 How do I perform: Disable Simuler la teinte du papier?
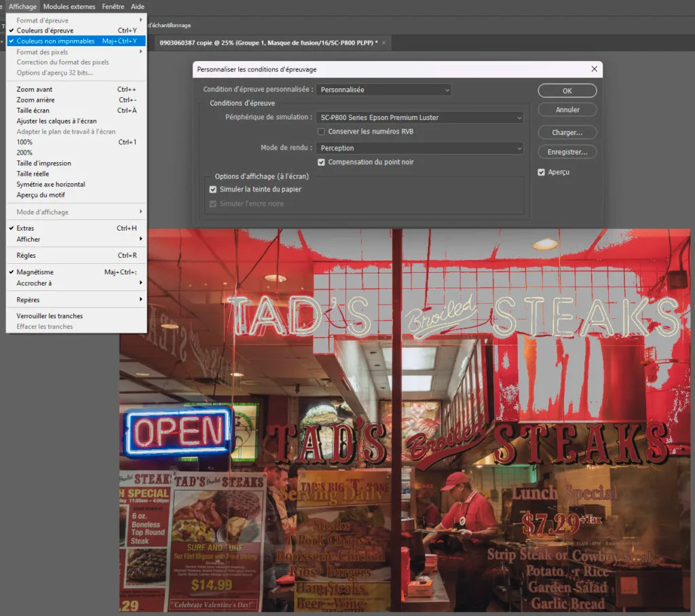[x=213, y=189]
